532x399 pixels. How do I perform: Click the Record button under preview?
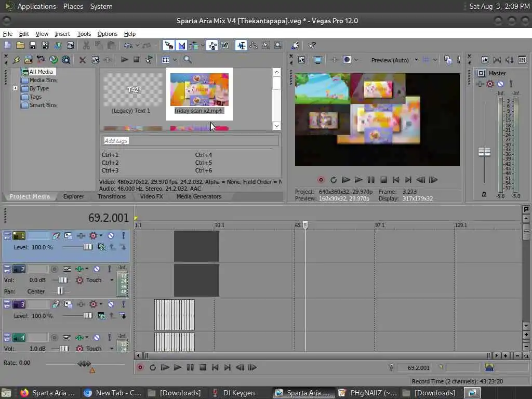point(321,180)
